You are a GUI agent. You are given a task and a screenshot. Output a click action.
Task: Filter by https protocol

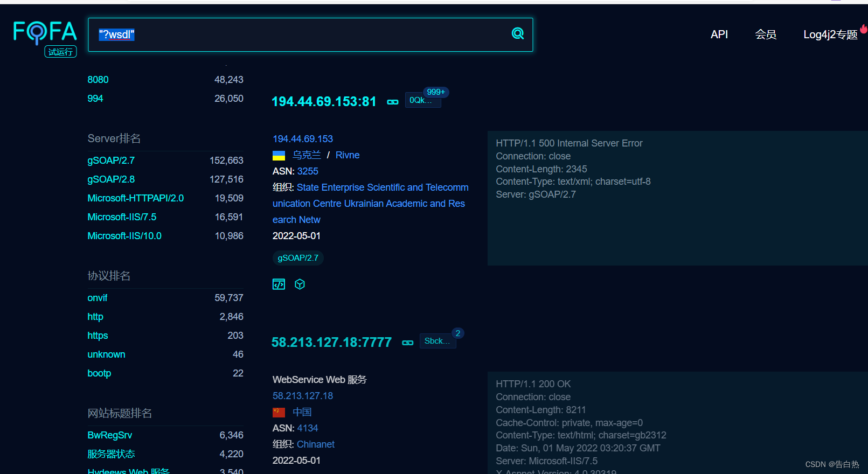(98, 336)
